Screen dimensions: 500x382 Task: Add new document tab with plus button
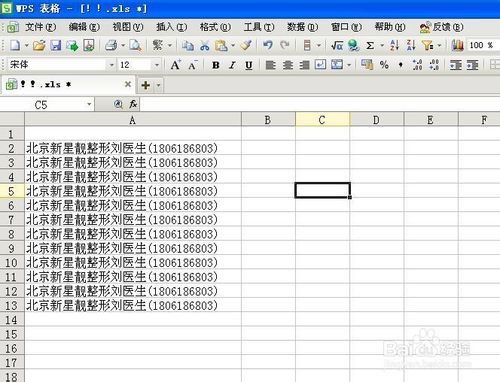(x=146, y=85)
